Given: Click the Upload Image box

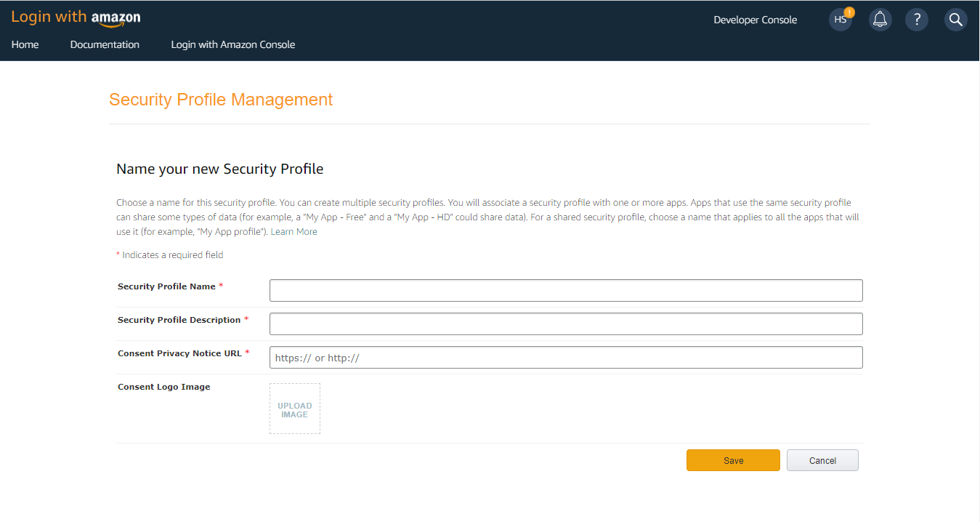Looking at the screenshot, I should tap(294, 409).
